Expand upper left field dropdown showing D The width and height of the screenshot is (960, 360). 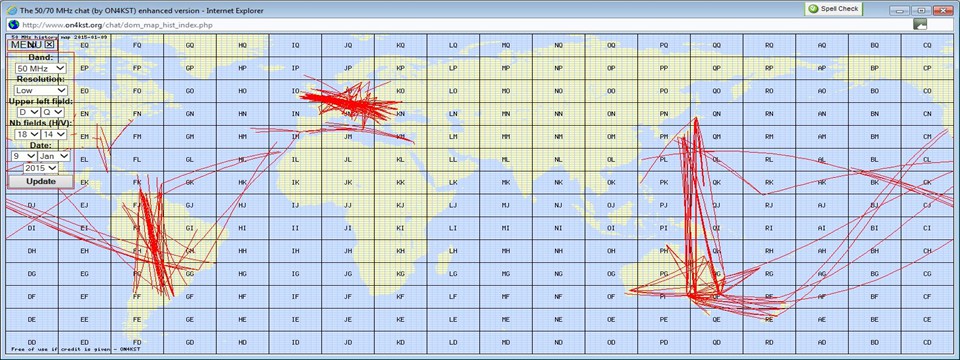tap(29, 112)
